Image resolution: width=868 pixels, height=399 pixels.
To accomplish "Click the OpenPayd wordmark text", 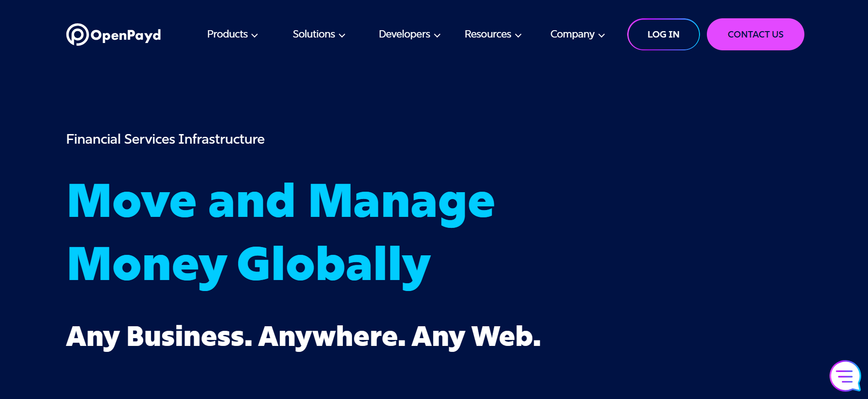I will point(126,35).
